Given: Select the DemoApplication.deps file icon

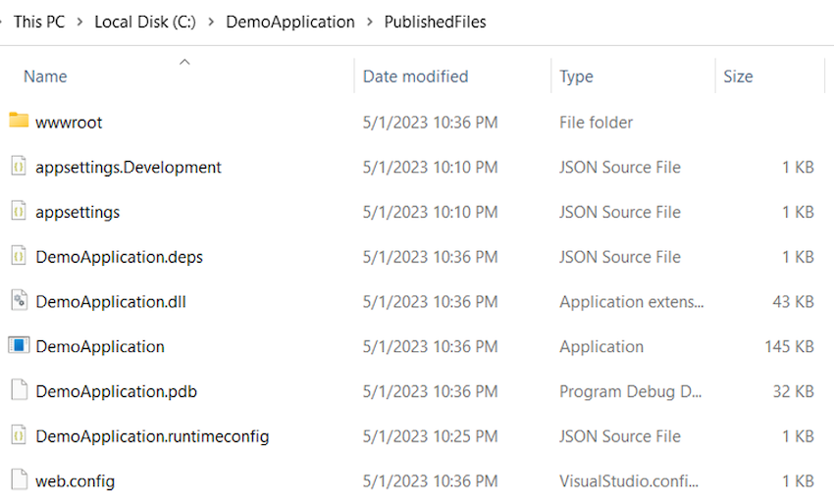Looking at the screenshot, I should point(19,256).
